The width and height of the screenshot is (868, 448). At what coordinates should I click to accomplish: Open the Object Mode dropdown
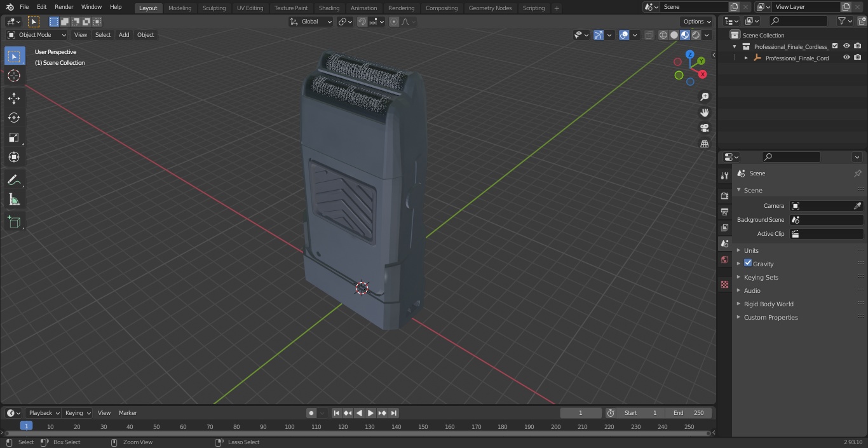pos(37,35)
